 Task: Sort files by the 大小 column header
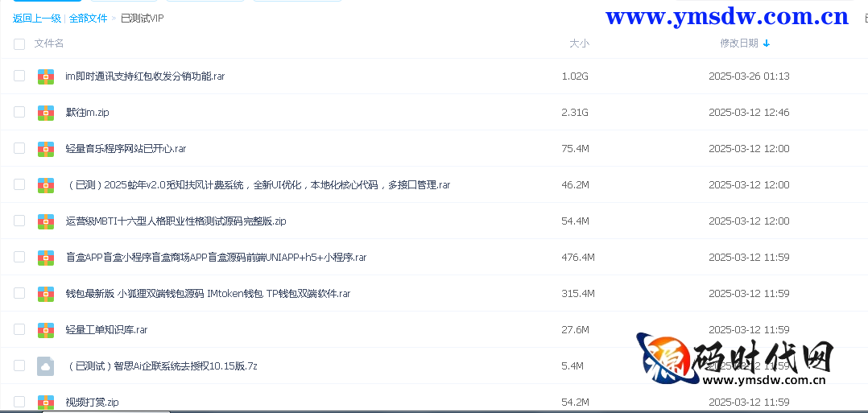[579, 43]
